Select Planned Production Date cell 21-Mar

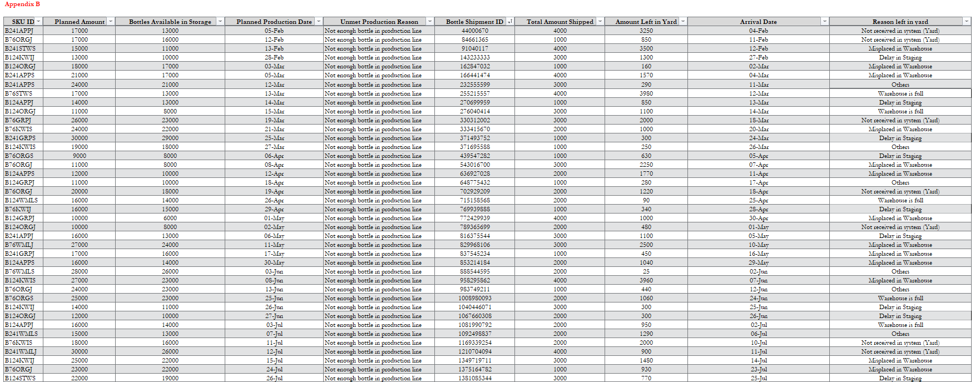point(274,129)
